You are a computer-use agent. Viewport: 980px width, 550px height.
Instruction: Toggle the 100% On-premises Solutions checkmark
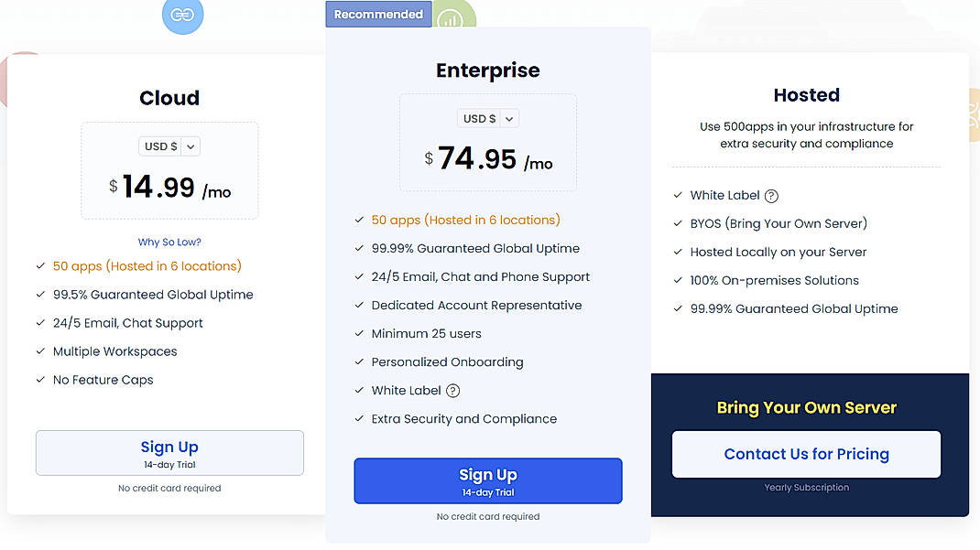(678, 280)
